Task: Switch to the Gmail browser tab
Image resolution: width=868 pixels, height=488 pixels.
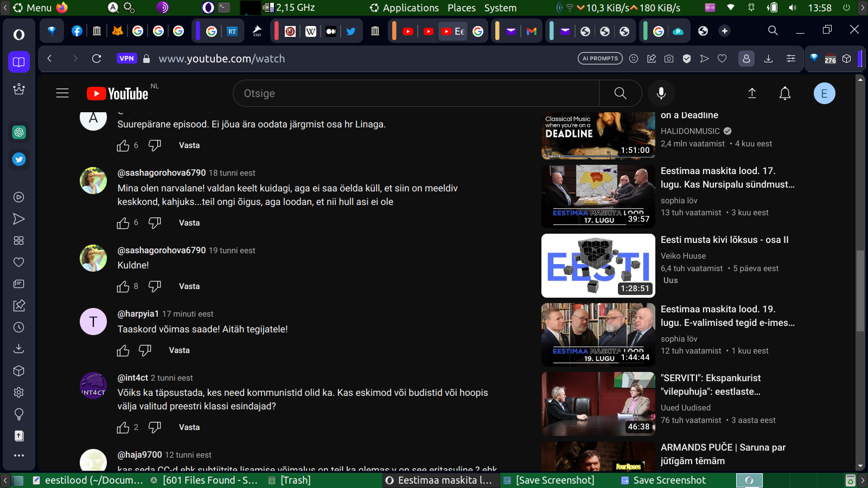Action: [532, 31]
